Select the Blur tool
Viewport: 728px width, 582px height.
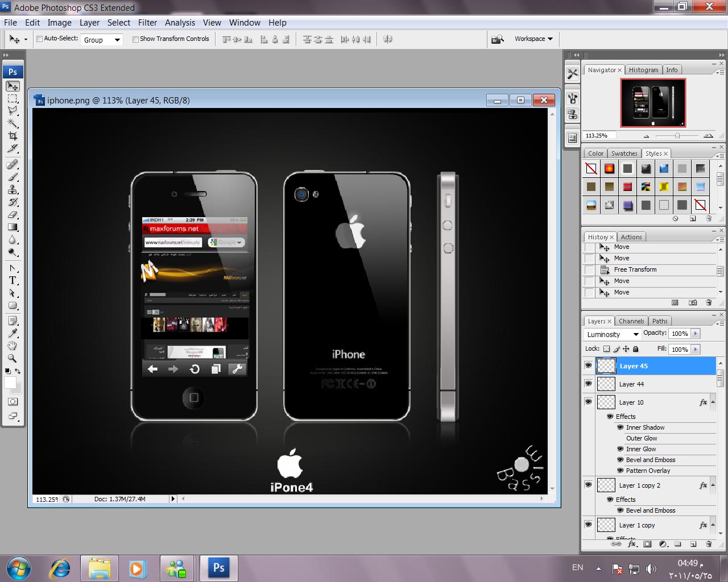pos(13,240)
